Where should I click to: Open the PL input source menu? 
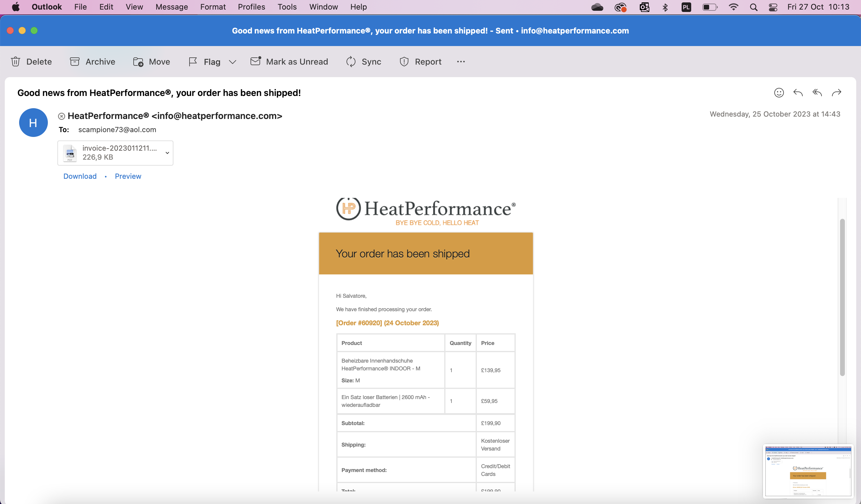pos(686,7)
